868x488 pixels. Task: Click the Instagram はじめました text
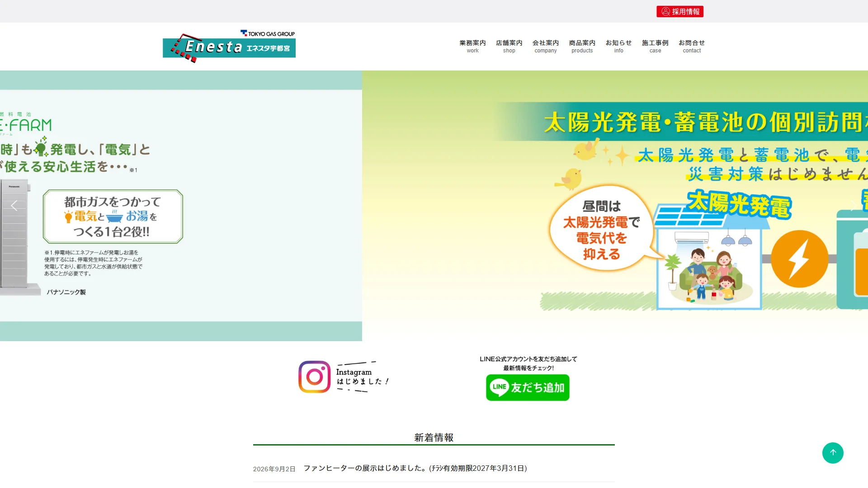[x=362, y=376]
